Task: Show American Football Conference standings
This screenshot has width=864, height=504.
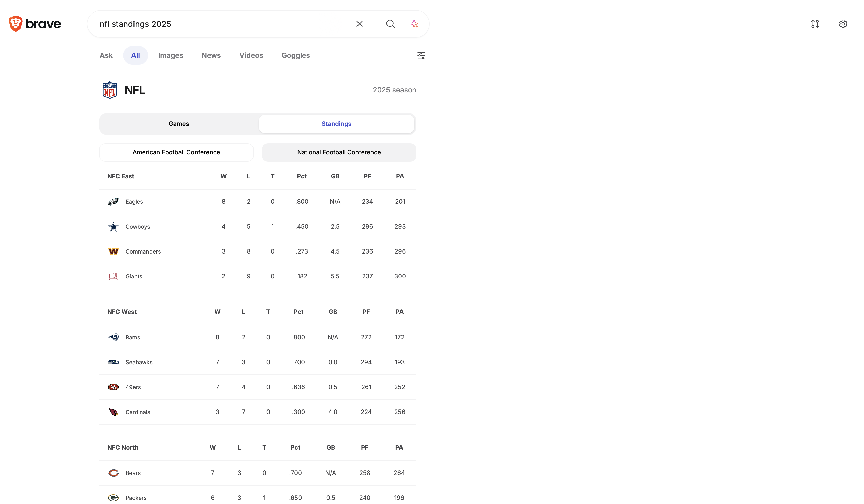Action: click(176, 152)
